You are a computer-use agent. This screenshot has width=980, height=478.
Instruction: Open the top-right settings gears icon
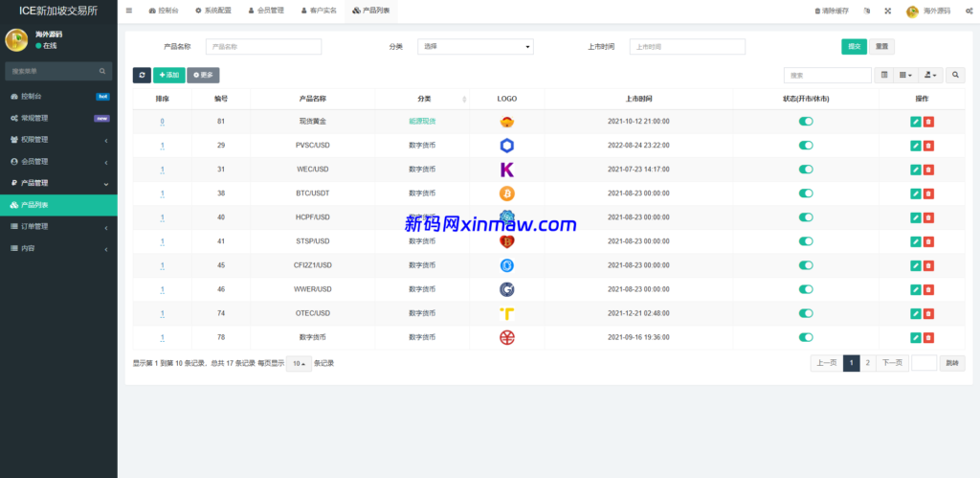coord(969,11)
